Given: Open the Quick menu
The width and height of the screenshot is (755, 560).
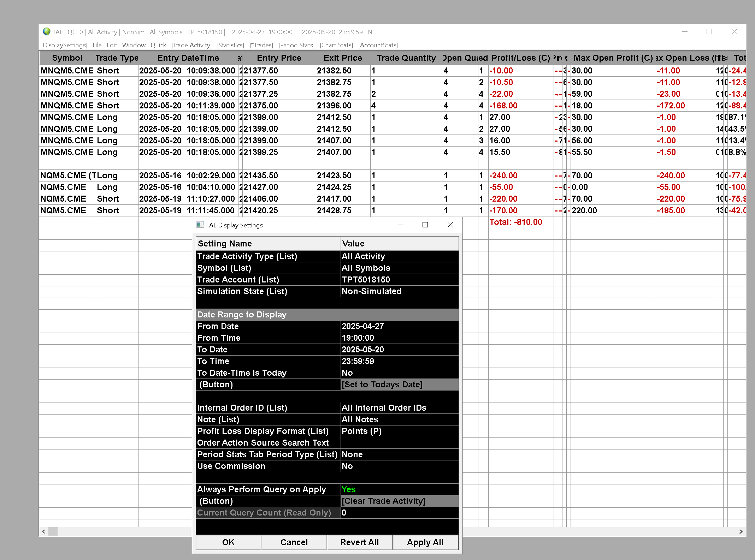Looking at the screenshot, I should click(158, 45).
